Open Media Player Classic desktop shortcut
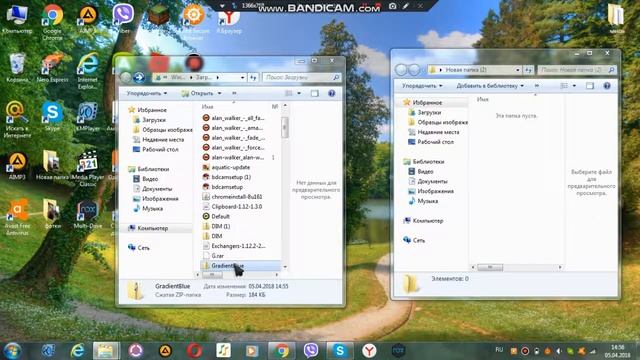 pos(88,168)
